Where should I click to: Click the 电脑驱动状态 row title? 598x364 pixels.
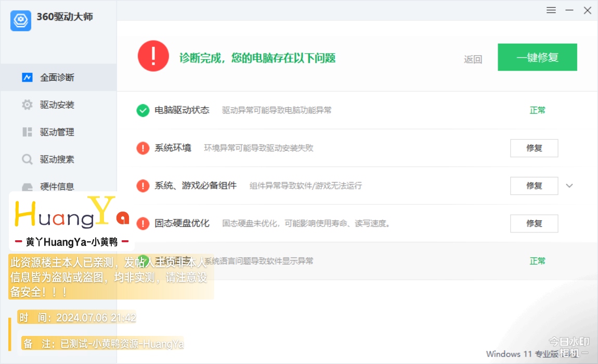pyautogui.click(x=182, y=110)
